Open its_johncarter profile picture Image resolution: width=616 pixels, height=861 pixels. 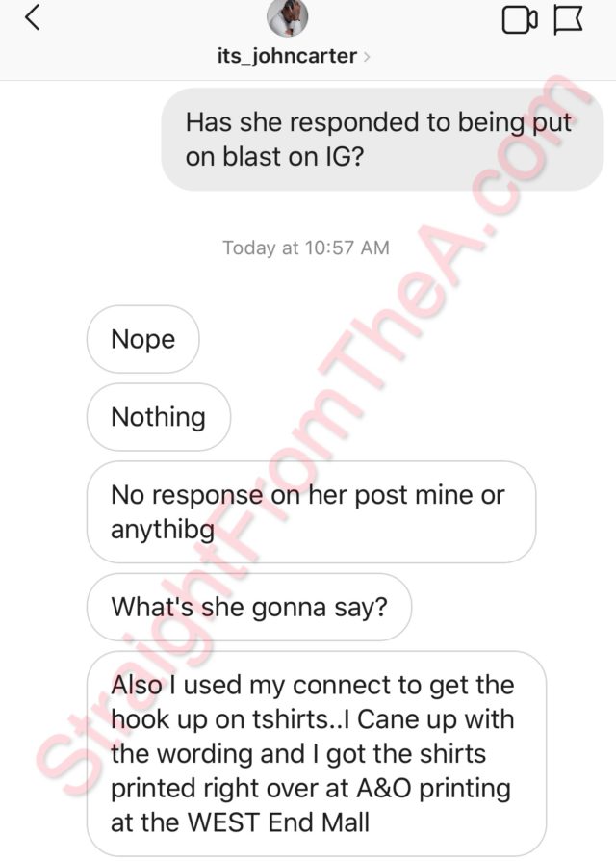[287, 17]
